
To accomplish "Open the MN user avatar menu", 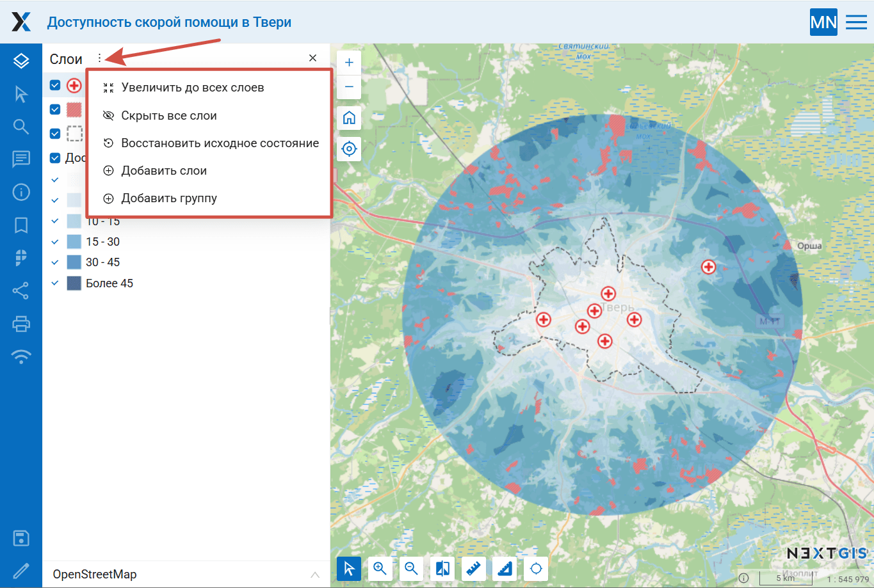I will pyautogui.click(x=823, y=22).
